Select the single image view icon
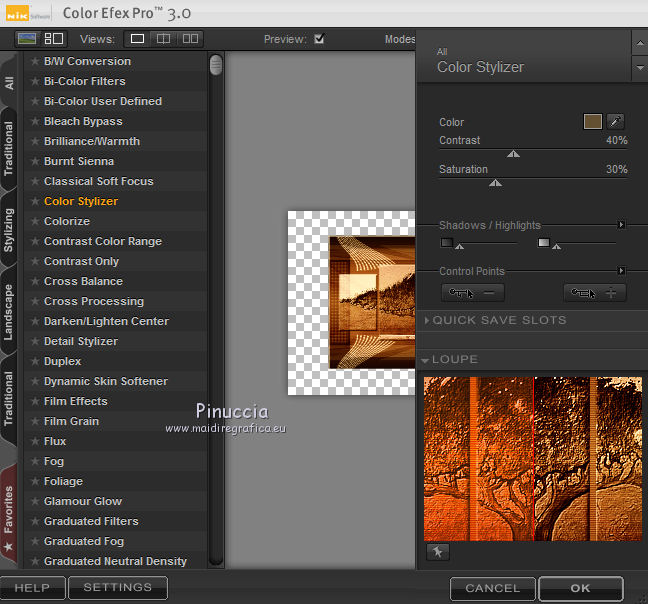 click(137, 39)
